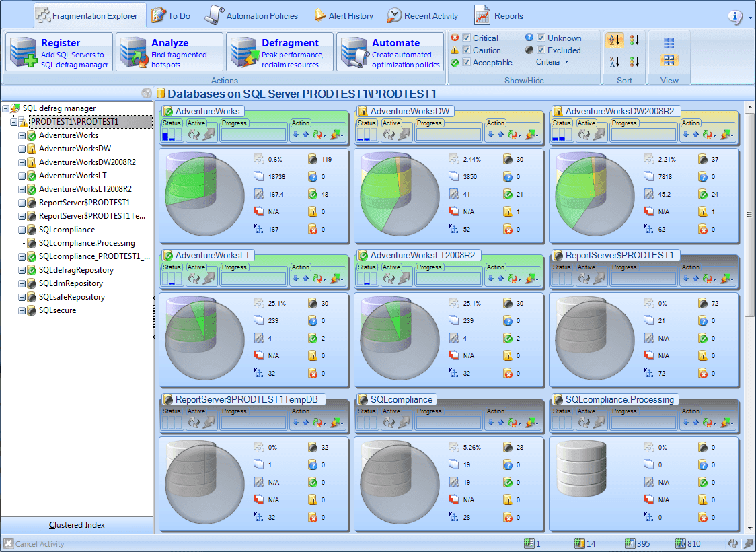Viewport: 756px width, 552px height.
Task: Click AdventureWorksDW2008R2 defragment action icon
Action: click(726, 135)
